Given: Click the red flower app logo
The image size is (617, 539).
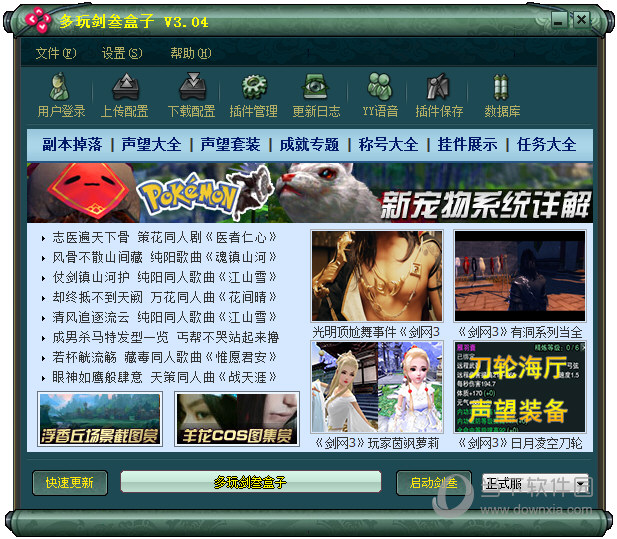Looking at the screenshot, I should click(38, 20).
